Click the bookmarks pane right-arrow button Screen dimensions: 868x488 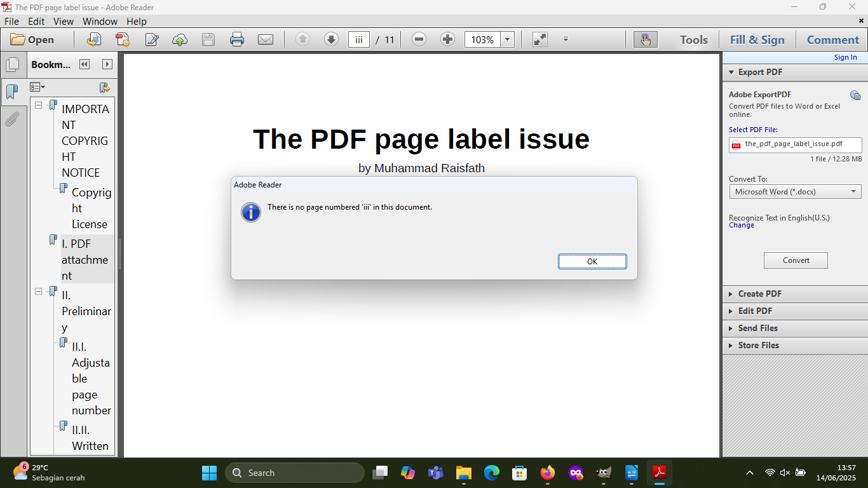[x=107, y=64]
